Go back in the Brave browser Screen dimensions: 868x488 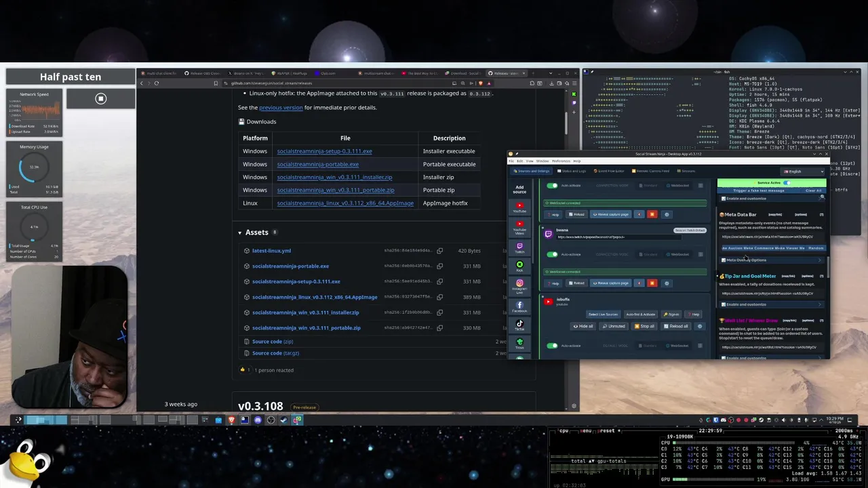pos(142,83)
